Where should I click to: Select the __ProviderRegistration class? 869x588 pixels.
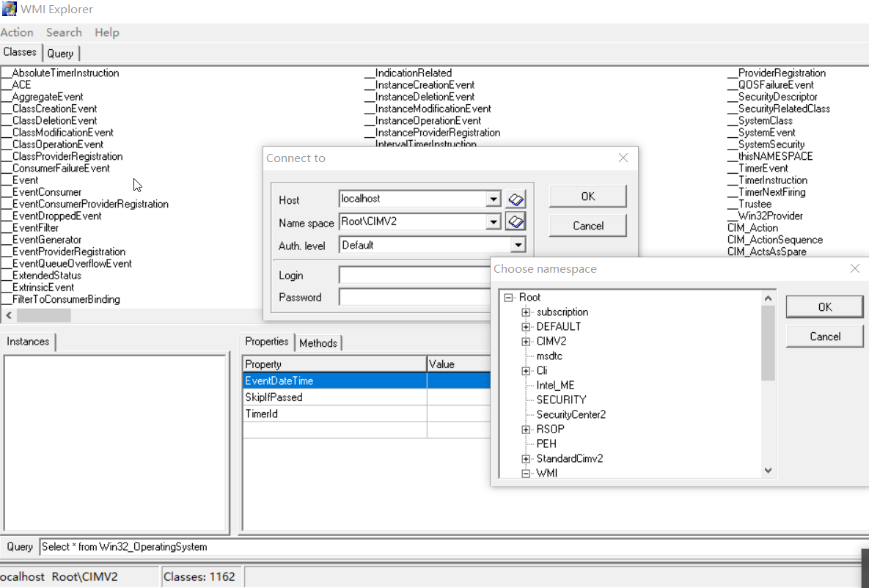[777, 73]
